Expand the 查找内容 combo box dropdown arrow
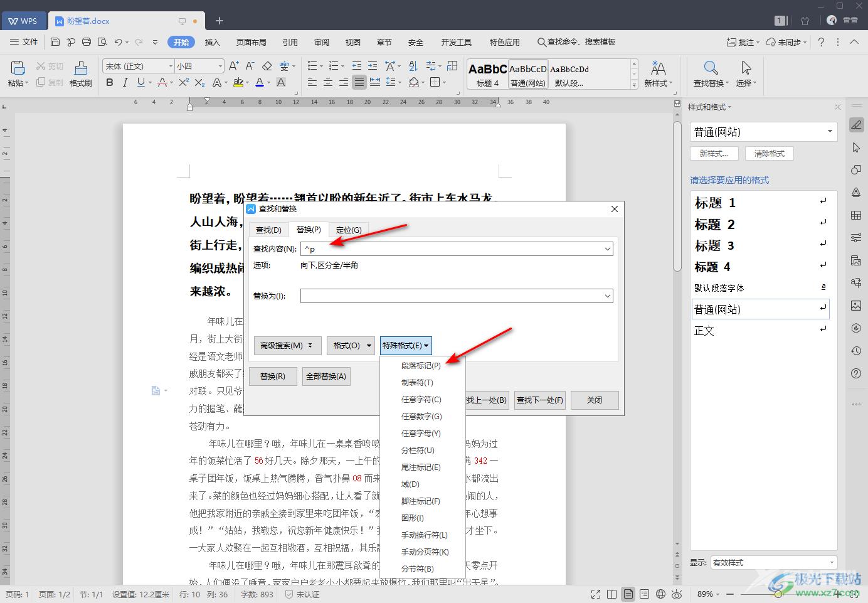The width and height of the screenshot is (868, 603). 607,249
